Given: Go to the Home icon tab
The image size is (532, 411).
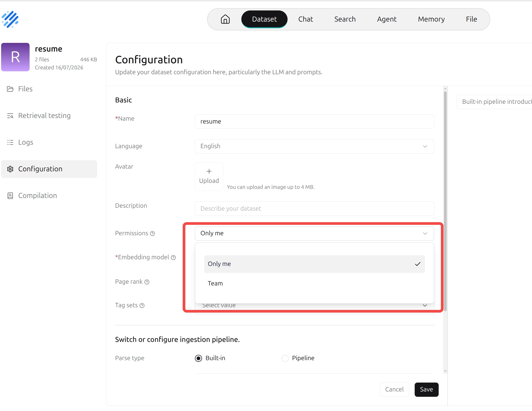Looking at the screenshot, I should [225, 19].
